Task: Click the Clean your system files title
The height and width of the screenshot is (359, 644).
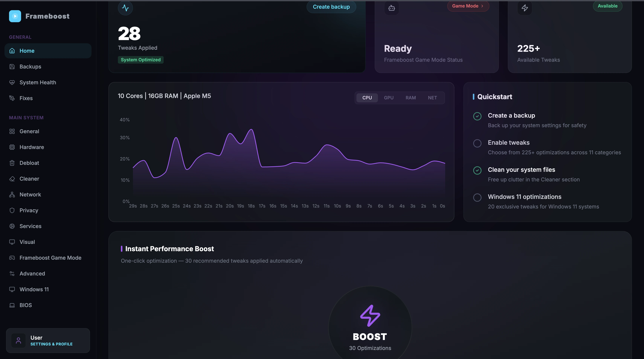Action: pos(521,170)
